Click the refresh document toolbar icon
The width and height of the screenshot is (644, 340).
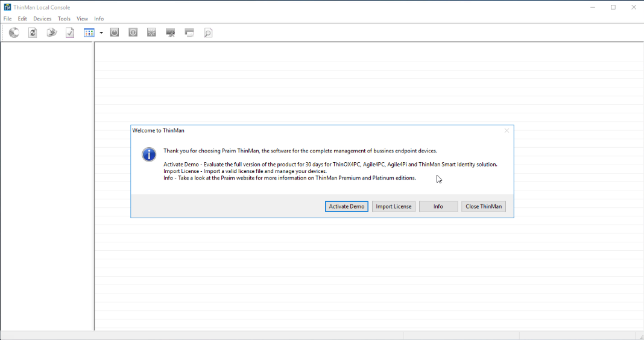(x=33, y=33)
